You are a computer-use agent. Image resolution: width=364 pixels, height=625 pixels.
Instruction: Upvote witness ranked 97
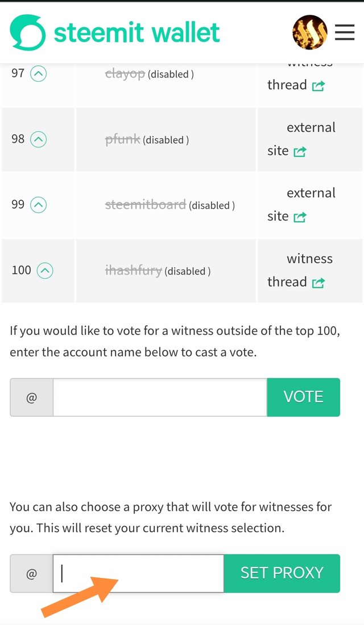coord(38,73)
